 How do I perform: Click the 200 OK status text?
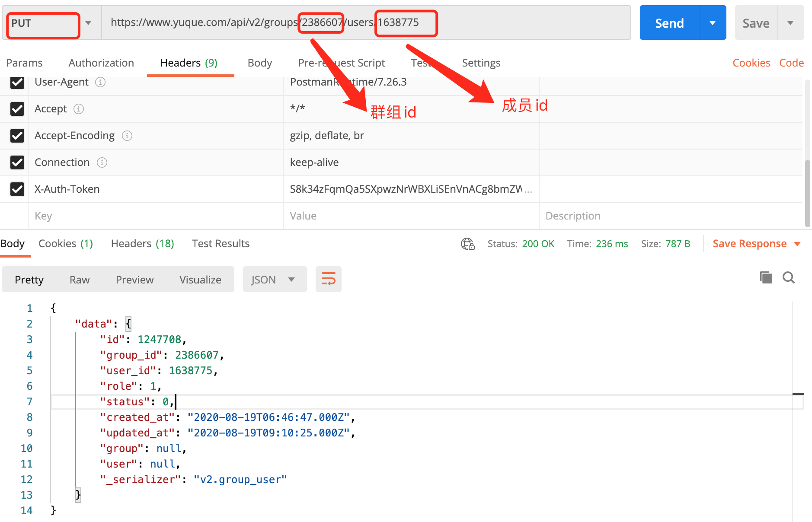(538, 244)
